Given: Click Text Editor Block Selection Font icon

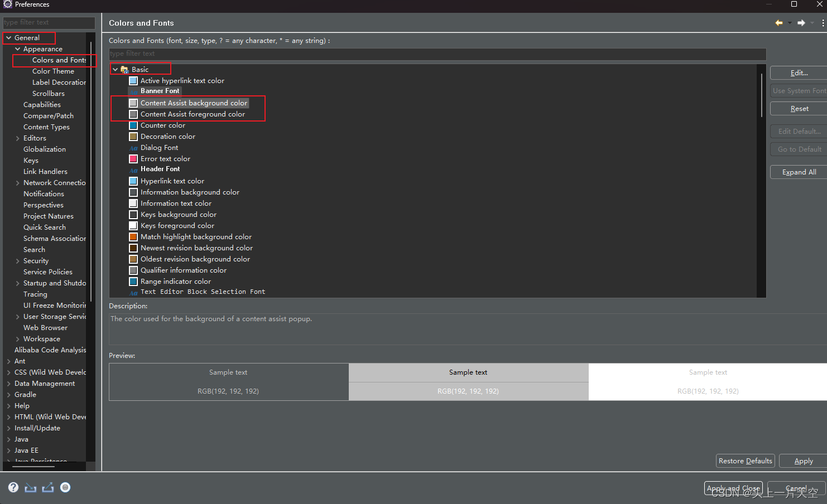Looking at the screenshot, I should click(133, 292).
